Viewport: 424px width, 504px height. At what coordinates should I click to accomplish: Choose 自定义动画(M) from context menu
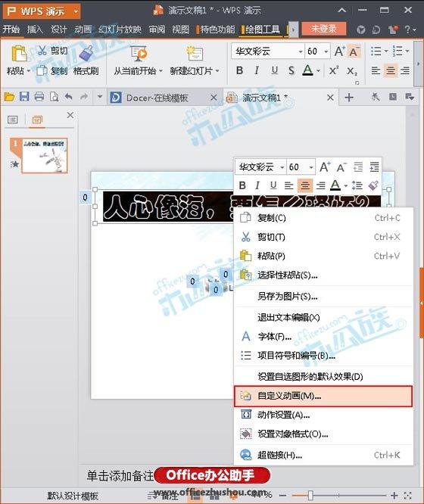[x=323, y=396]
